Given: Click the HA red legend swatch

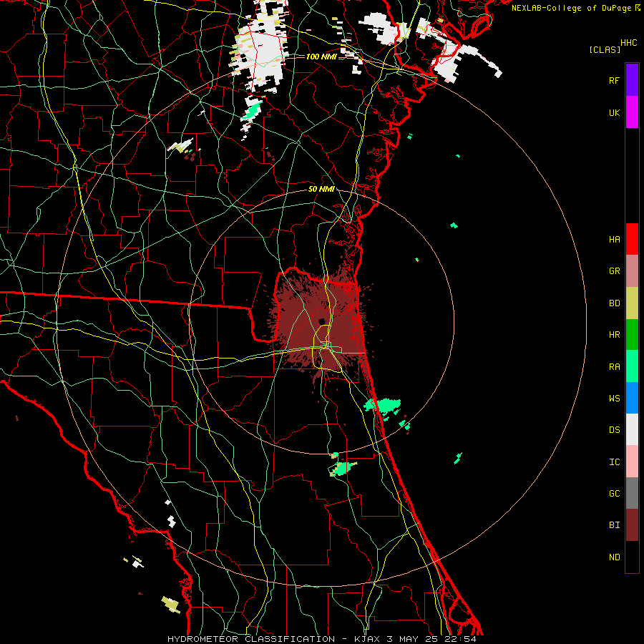Looking at the screenshot, I should (632, 239).
